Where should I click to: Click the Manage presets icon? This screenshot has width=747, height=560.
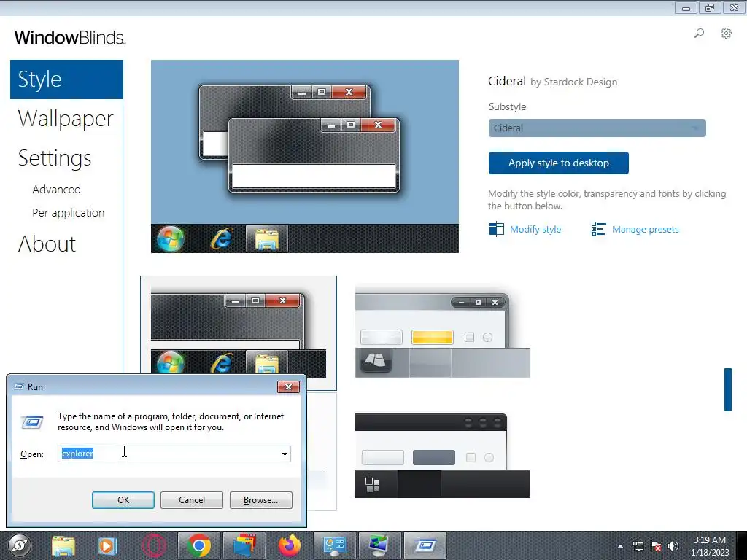pyautogui.click(x=598, y=229)
